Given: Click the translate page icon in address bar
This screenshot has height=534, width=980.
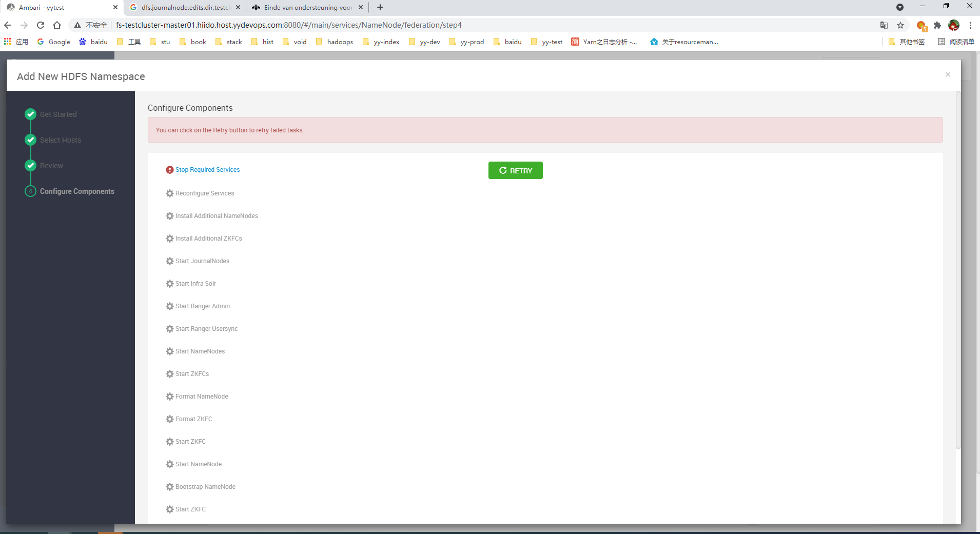Looking at the screenshot, I should pyautogui.click(x=884, y=25).
